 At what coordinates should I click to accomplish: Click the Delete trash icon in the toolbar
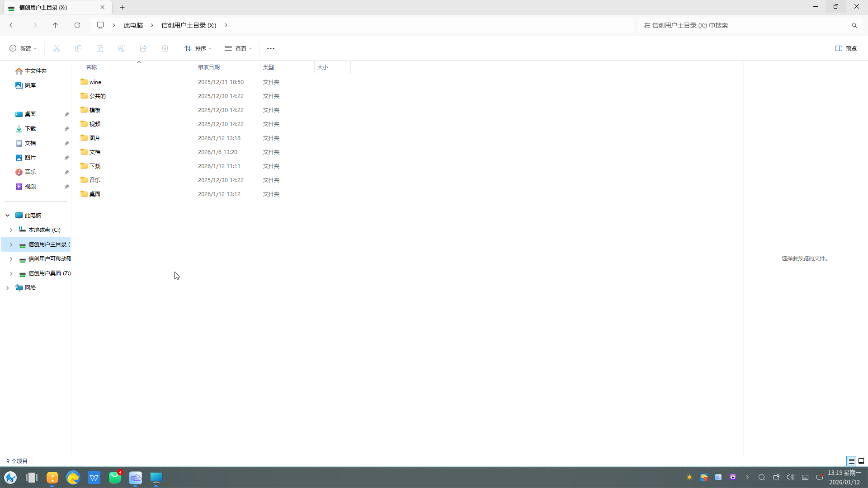tap(165, 48)
